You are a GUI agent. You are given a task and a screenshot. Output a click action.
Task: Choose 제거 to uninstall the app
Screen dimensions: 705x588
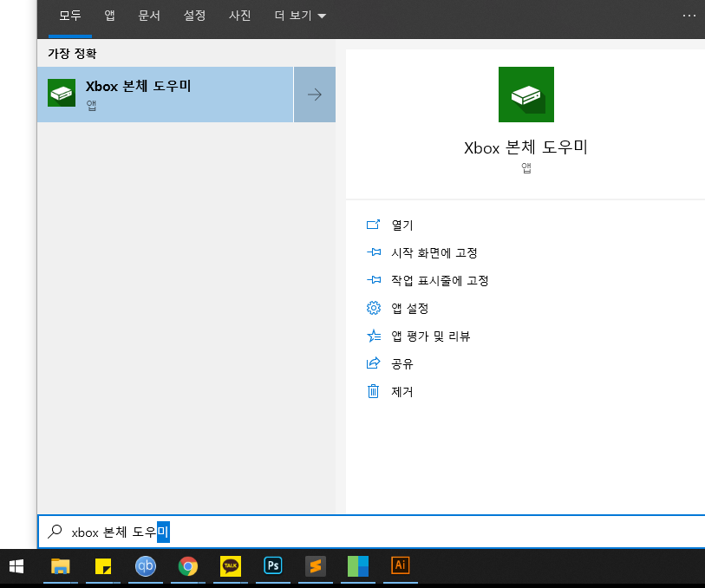(402, 391)
